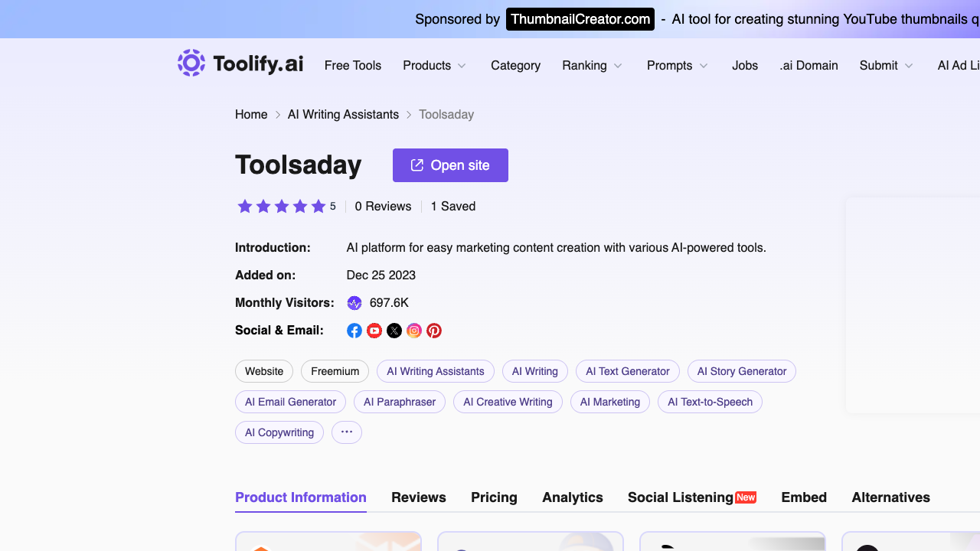Open the Facebook social link icon
The height and width of the screenshot is (551, 980).
point(354,331)
